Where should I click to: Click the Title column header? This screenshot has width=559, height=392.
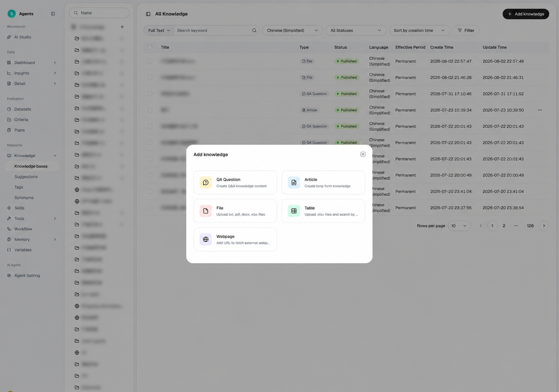(165, 47)
